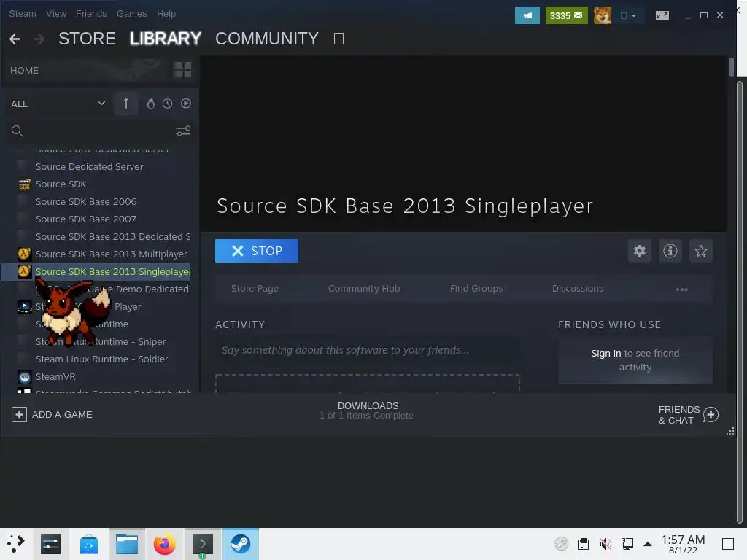Expand the ALL library filter dropdown
747x560 pixels.
point(58,104)
